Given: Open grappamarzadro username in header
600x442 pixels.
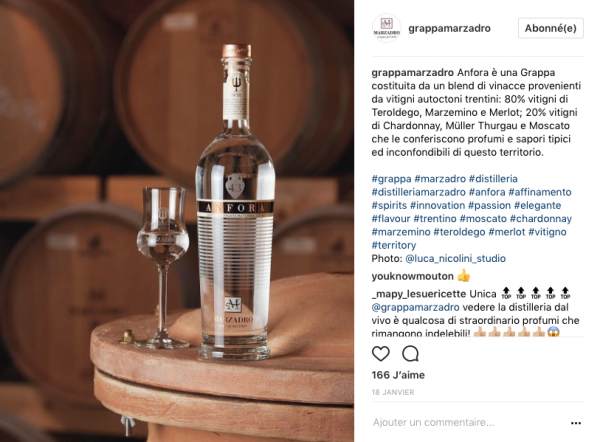Looking at the screenshot, I should 449,28.
